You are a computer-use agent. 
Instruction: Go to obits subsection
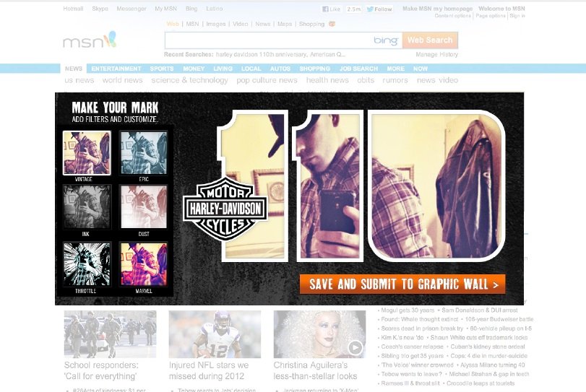coord(366,80)
